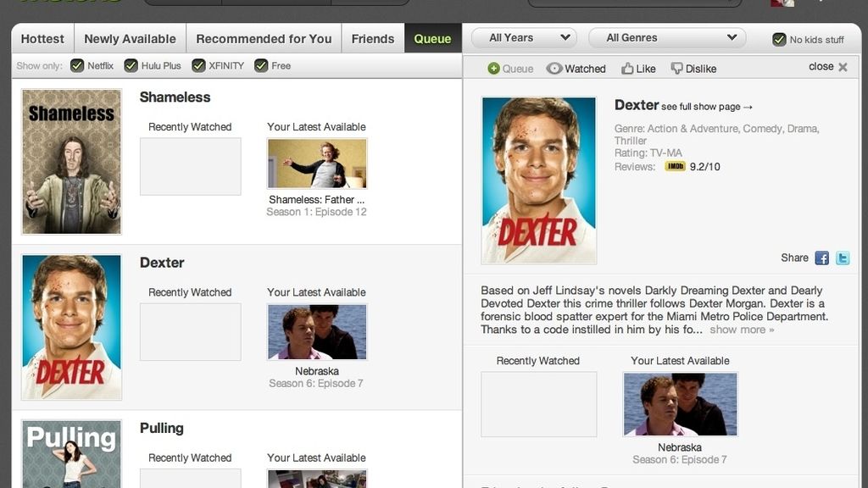The width and height of the screenshot is (868, 488).
Task: Click the IMDb 9.2/10 rating
Action: point(693,167)
